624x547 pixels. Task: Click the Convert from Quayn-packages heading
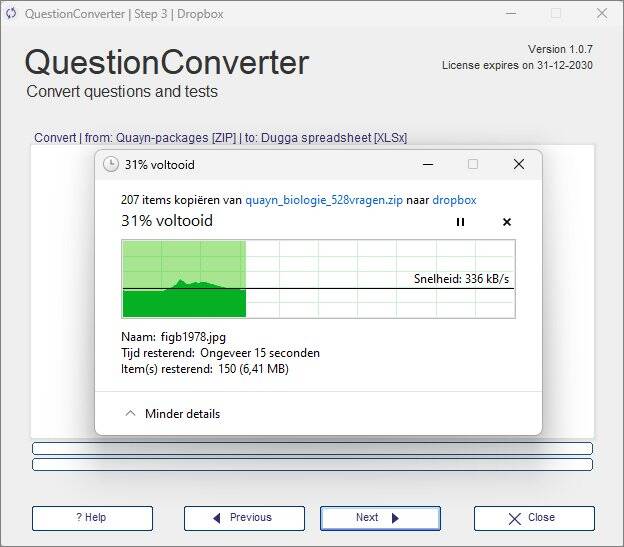220,138
